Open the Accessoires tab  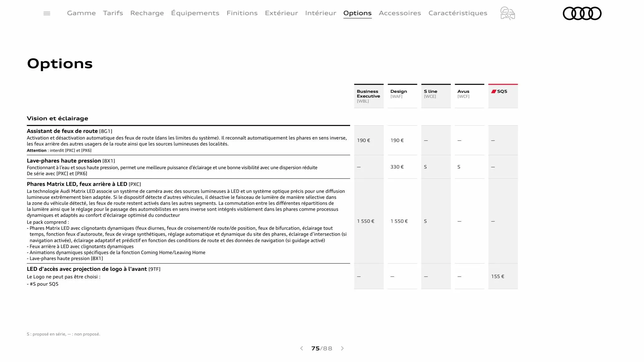click(x=400, y=13)
